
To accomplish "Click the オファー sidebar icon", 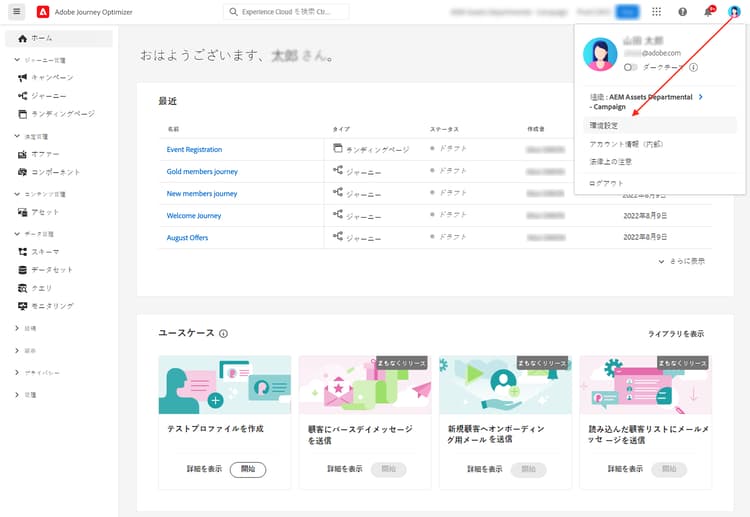I will (x=22, y=154).
